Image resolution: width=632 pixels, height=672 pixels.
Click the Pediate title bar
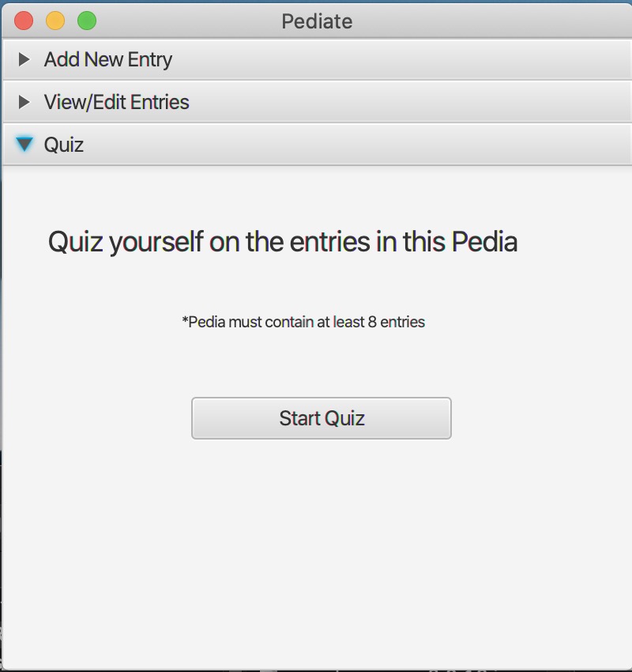point(316,21)
